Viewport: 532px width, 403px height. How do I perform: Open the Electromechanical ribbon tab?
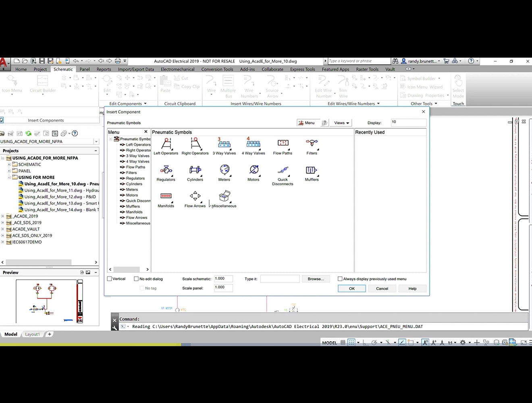point(177,69)
